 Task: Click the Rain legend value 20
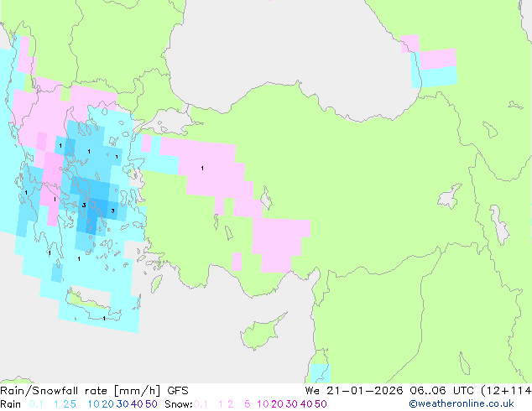pyautogui.click(x=107, y=404)
